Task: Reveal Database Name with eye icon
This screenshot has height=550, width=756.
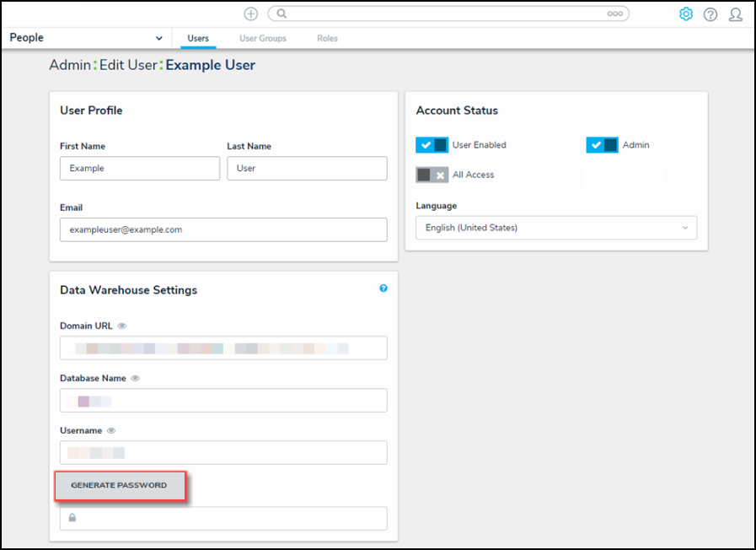Action: [136, 378]
